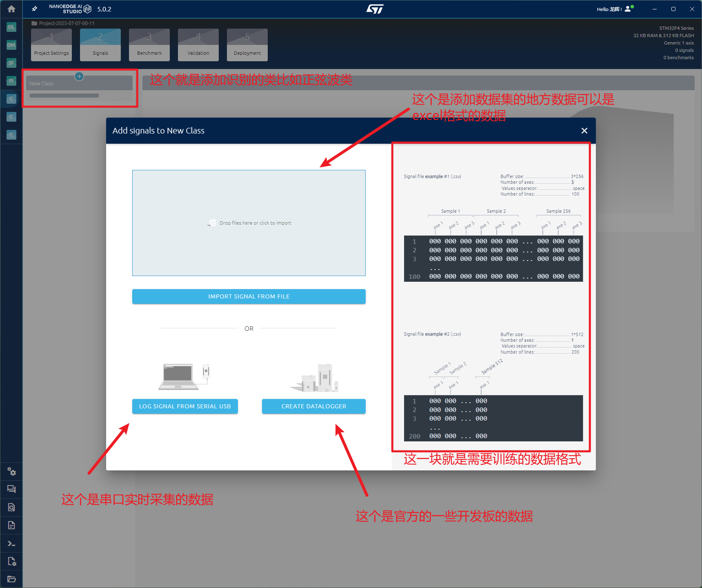Click the Add signals to New Class title
702x588 pixels.
point(158,131)
